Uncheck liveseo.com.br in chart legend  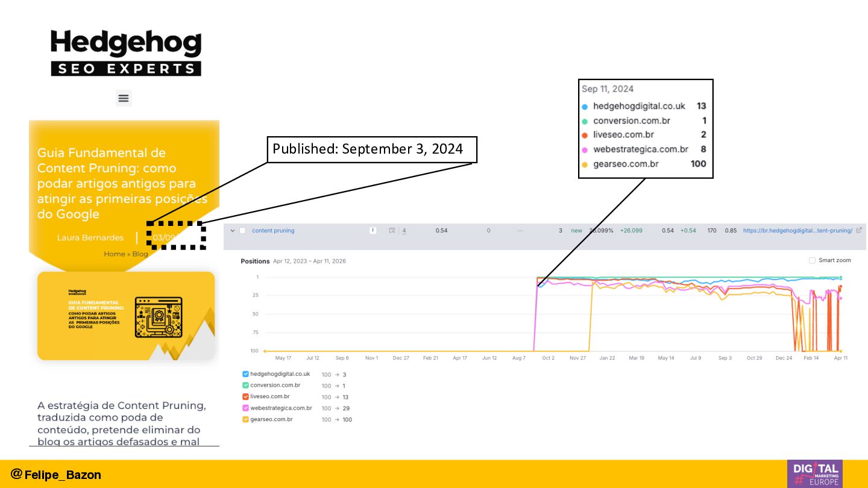pyautogui.click(x=245, y=396)
